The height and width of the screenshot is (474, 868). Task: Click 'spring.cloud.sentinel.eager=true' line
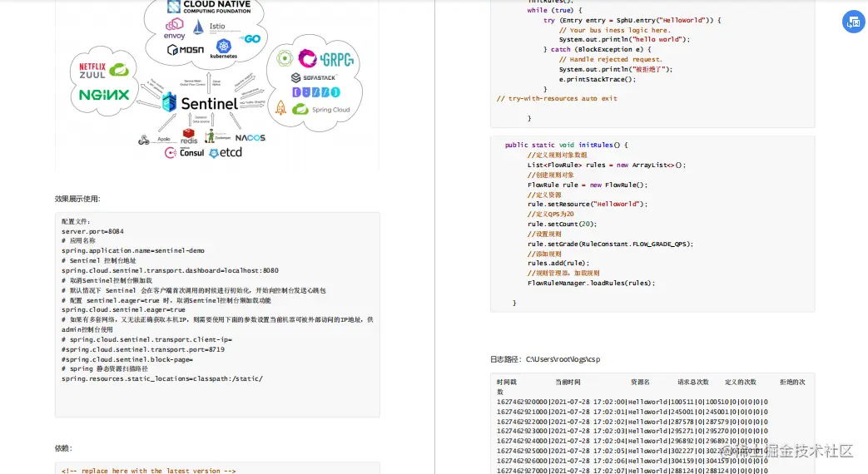pyautogui.click(x=123, y=309)
